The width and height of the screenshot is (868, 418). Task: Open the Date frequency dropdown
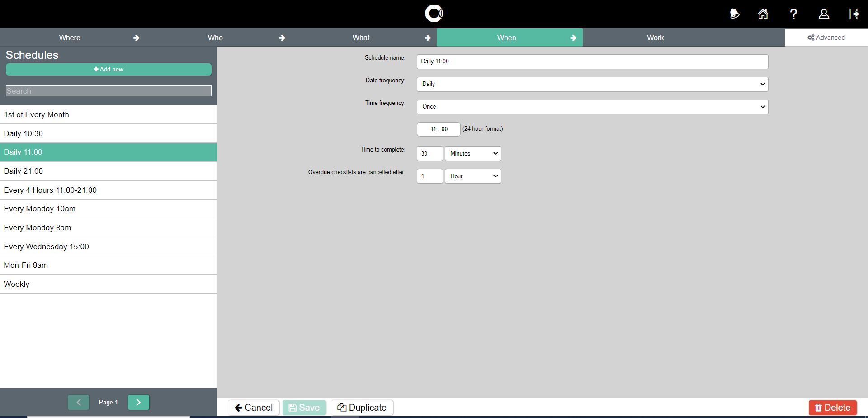(592, 84)
